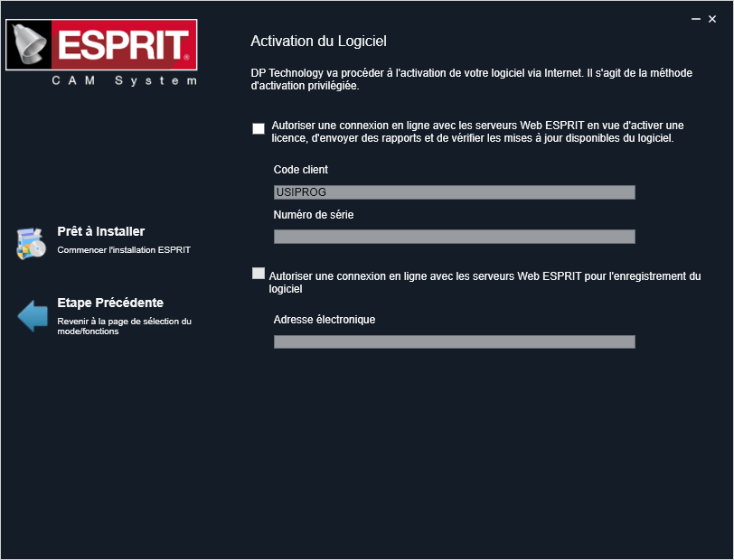734x560 pixels.
Task: Click the blue back arrow icon
Action: point(33,315)
